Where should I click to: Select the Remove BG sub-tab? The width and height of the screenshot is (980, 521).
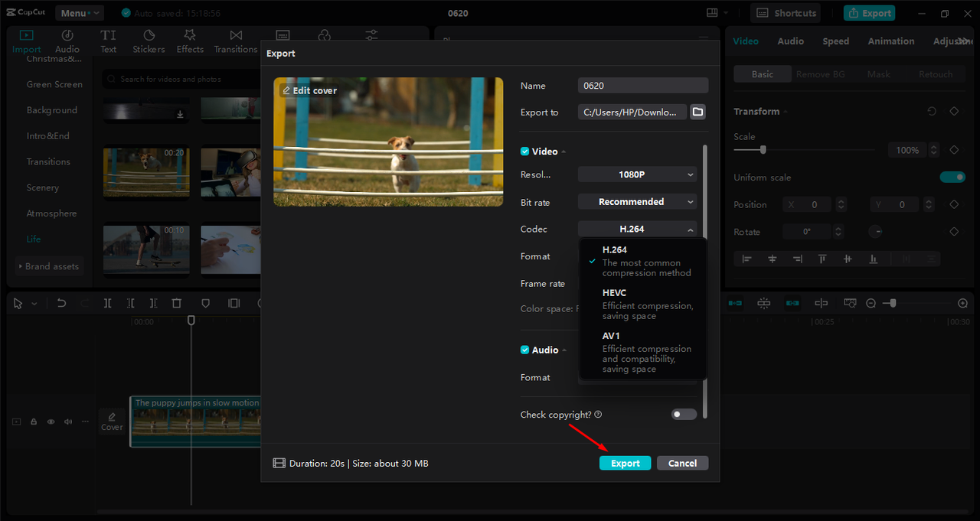[820, 74]
